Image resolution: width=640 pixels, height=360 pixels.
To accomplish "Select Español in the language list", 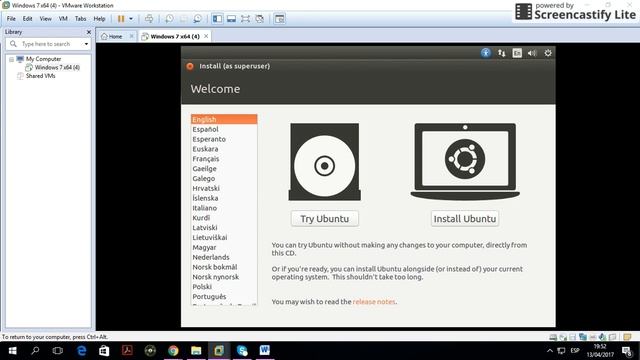I will point(224,129).
